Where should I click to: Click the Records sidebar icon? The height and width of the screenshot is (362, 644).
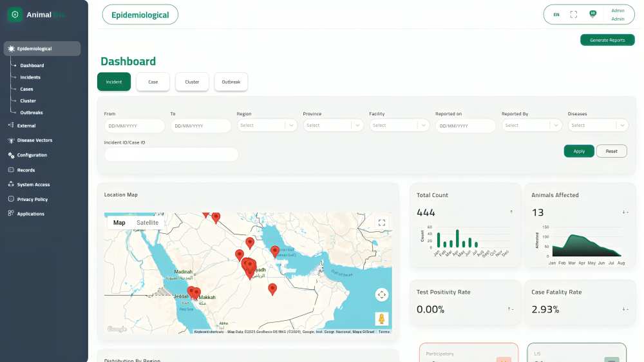(x=11, y=169)
